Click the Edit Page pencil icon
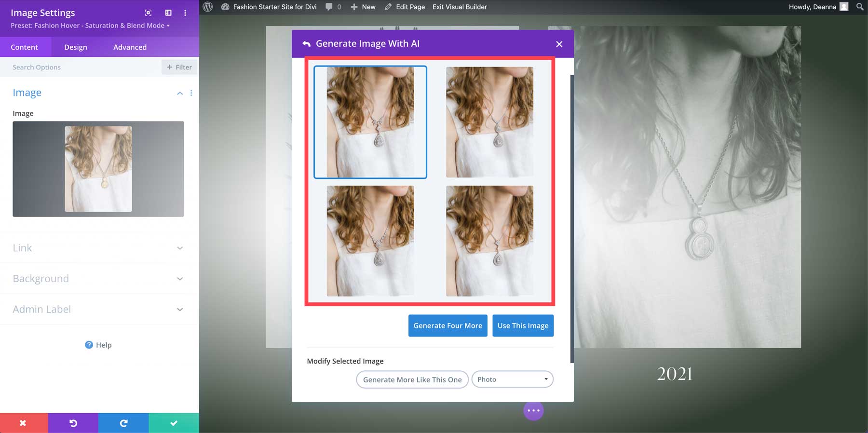The width and height of the screenshot is (868, 433). click(388, 7)
